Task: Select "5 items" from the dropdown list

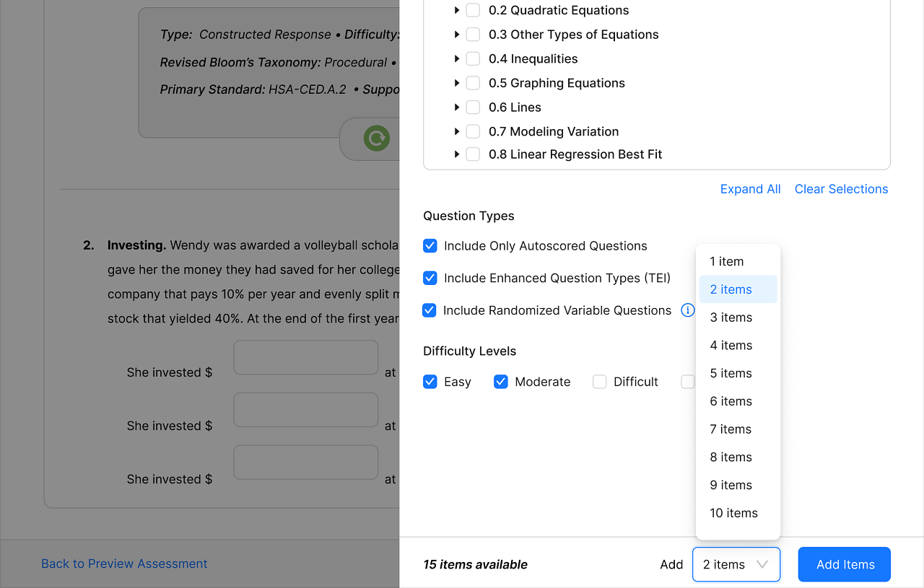Action: [x=731, y=373]
